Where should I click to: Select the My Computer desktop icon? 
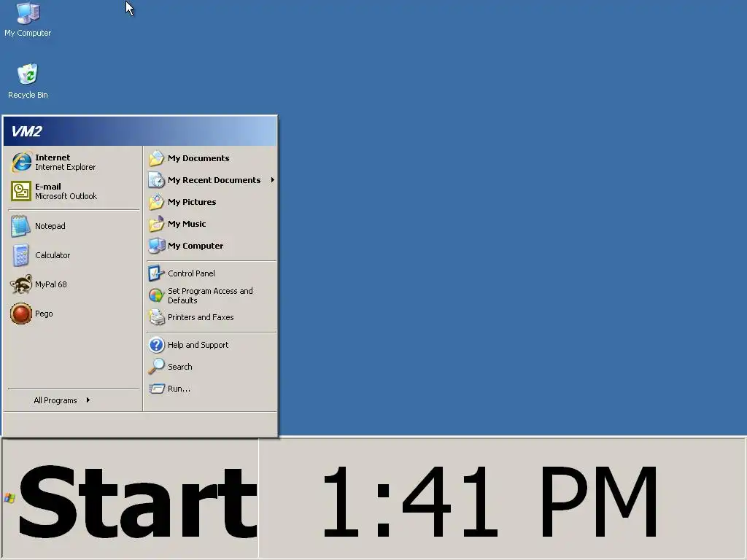coord(28,13)
